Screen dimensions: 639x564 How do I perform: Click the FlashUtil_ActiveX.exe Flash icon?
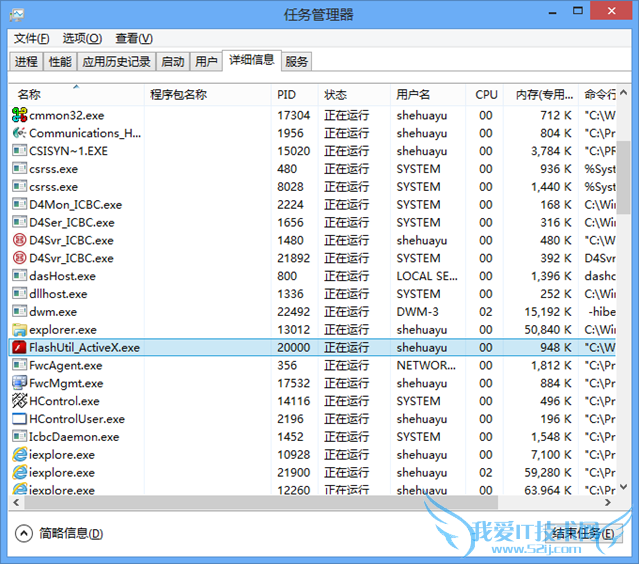coord(19,348)
